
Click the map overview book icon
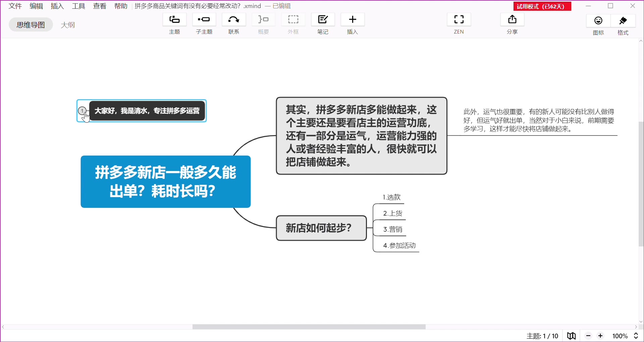point(572,336)
